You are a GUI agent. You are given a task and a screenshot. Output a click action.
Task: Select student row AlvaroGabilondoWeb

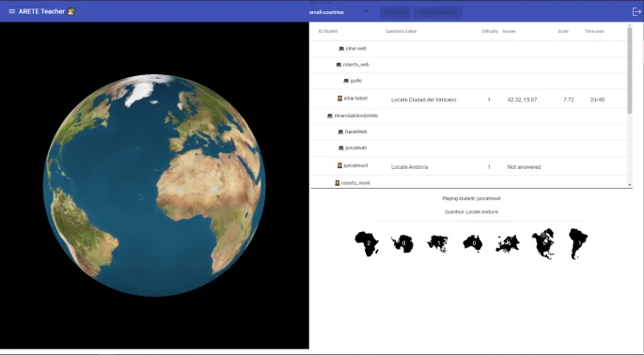[469, 116]
